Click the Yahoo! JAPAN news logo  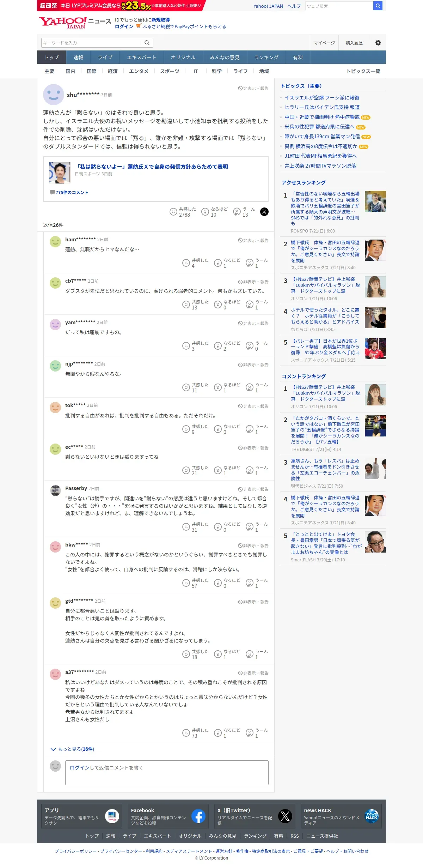click(75, 23)
